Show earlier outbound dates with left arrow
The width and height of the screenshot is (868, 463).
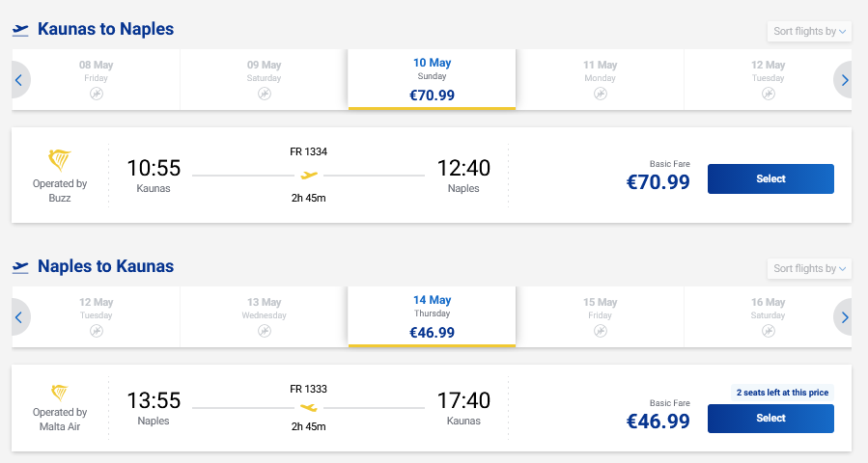[x=18, y=80]
